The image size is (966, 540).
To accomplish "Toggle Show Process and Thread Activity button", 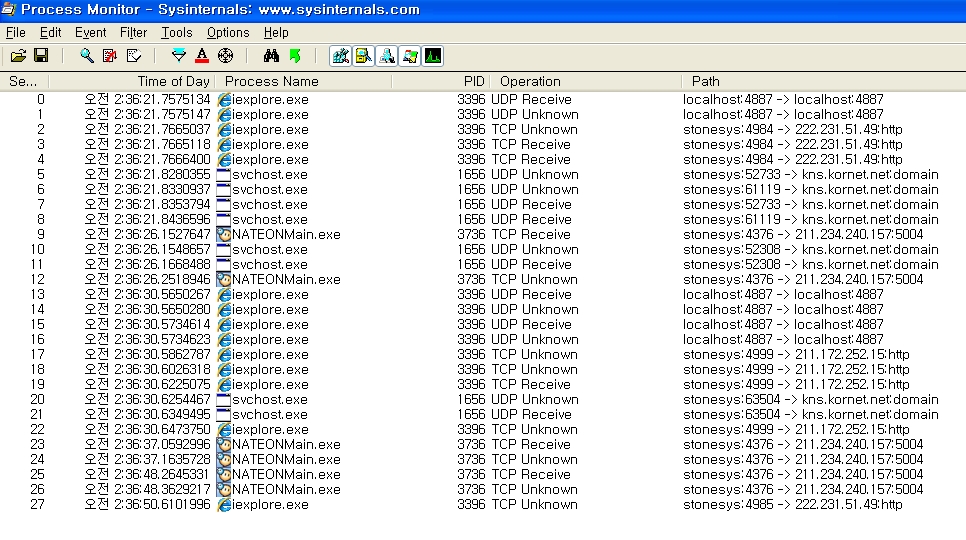I will click(x=410, y=56).
